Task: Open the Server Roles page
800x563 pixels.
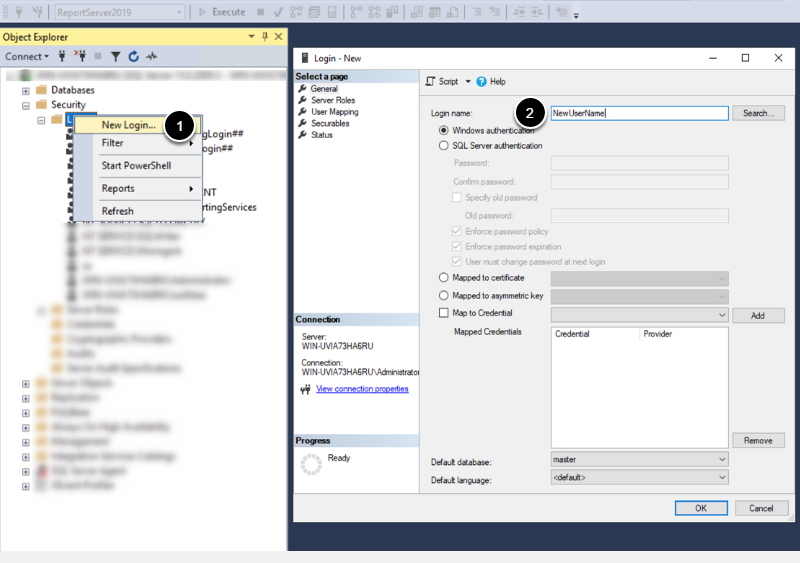Action: 333,100
